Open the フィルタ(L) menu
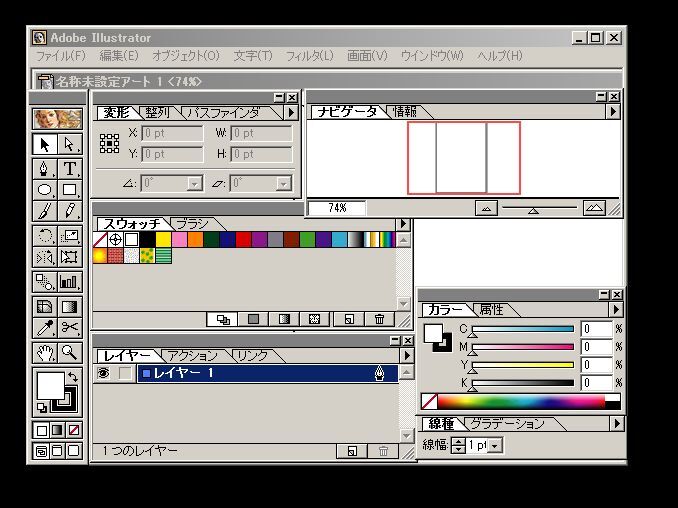This screenshot has height=508, width=678. tap(310, 56)
